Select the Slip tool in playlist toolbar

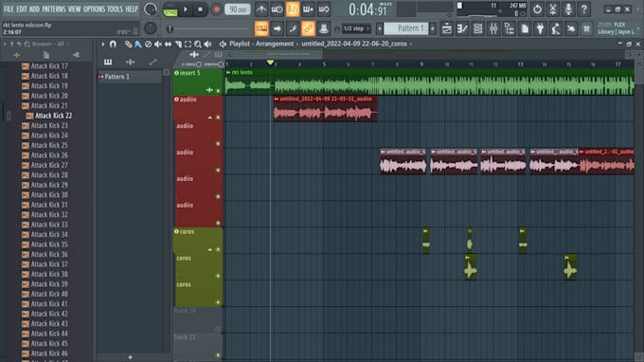pos(168,44)
